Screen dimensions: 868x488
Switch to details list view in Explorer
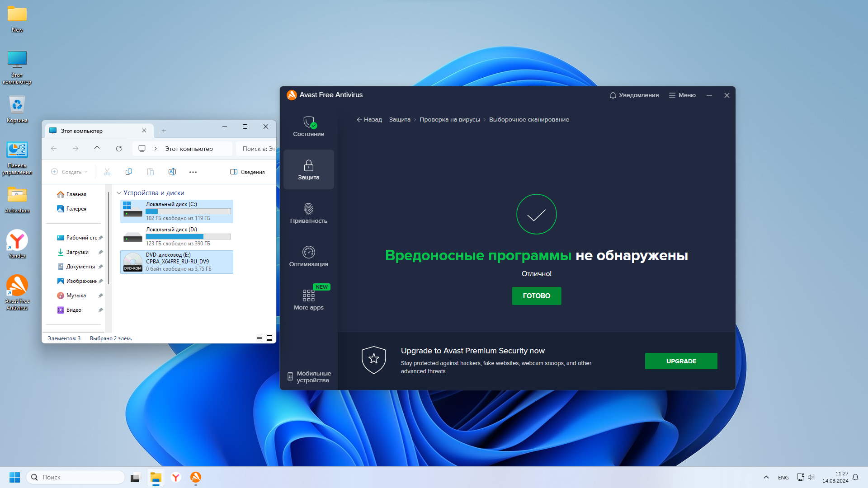[259, 338]
